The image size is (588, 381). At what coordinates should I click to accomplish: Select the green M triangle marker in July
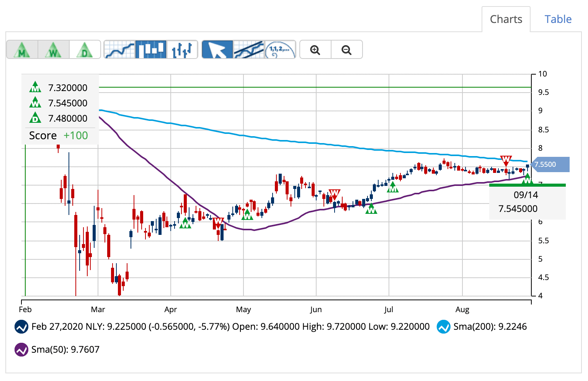392,187
